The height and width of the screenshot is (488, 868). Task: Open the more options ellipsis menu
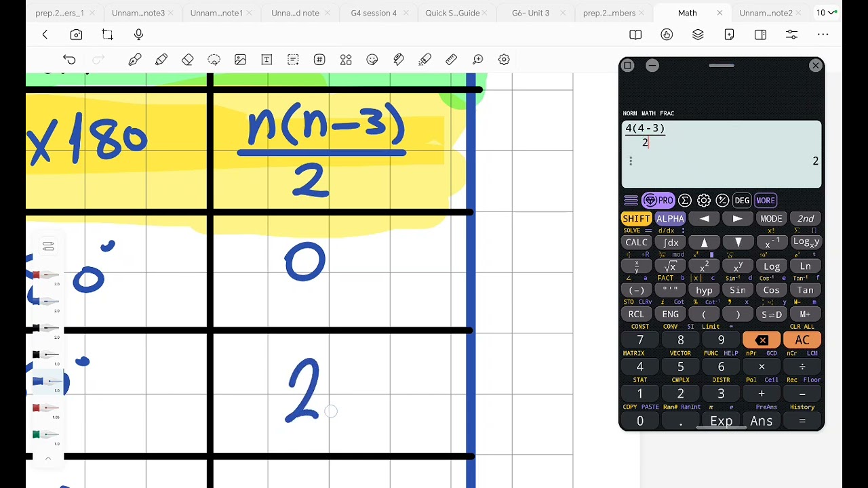coord(823,35)
